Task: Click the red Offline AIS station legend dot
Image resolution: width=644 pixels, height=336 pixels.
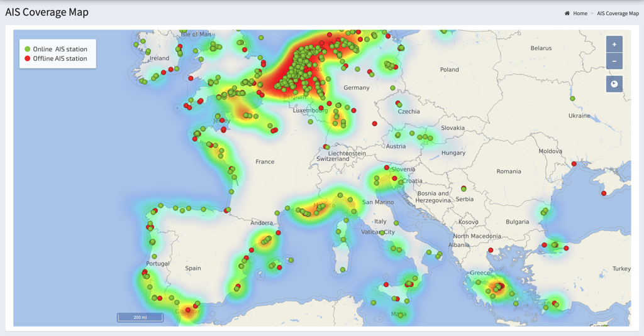Action: click(x=27, y=58)
